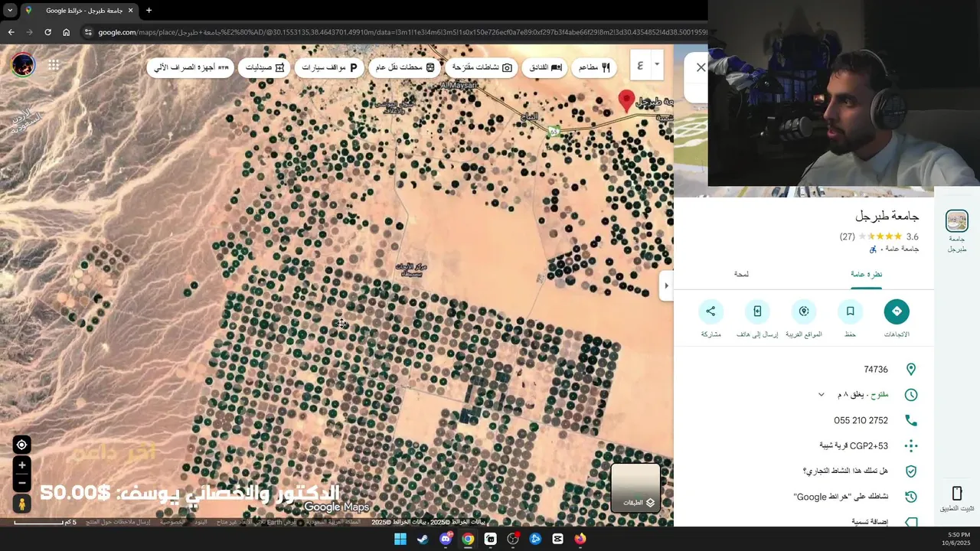This screenshot has height=551, width=980.
Task: Open the Layers (الطبقات) thumbnail
Action: pos(635,487)
